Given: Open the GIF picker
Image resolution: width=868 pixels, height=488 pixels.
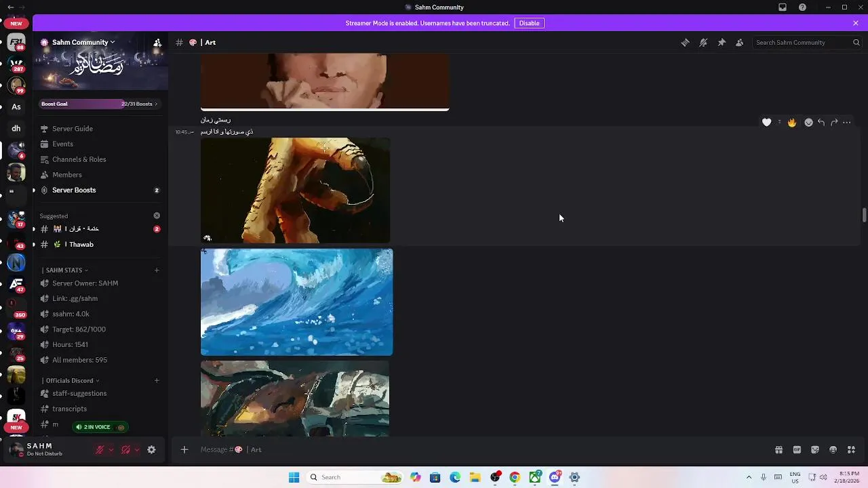Looking at the screenshot, I should pos(797,449).
